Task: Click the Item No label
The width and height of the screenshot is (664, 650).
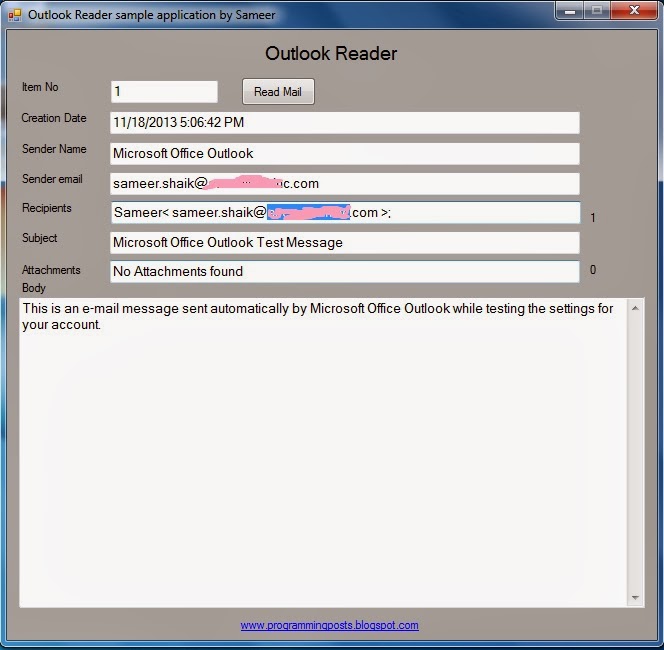Action: pyautogui.click(x=40, y=87)
